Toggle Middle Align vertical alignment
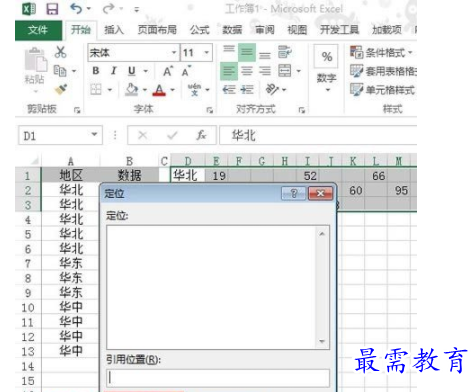The height and width of the screenshot is (392, 476). 247,52
